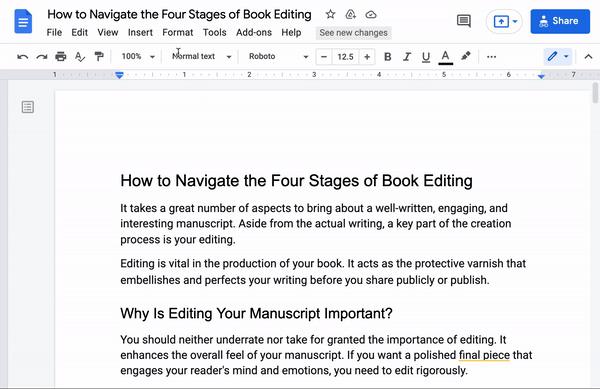600x389 pixels.
Task: Open the zoom level dropdown
Action: click(138, 57)
